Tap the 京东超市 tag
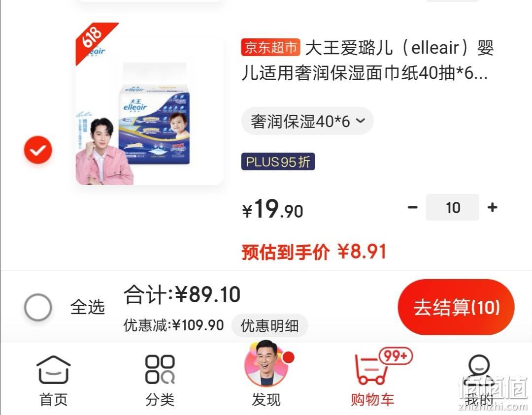This screenshot has width=532, height=415. click(x=271, y=47)
